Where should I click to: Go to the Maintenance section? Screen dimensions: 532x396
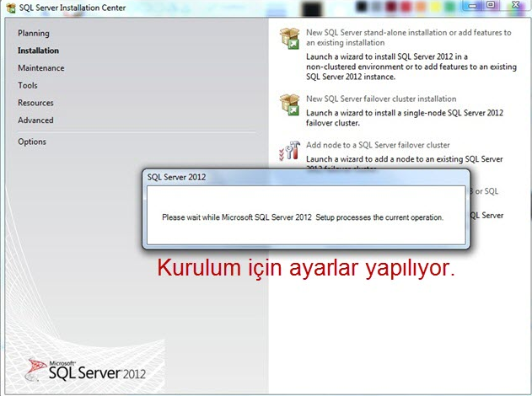41,67
